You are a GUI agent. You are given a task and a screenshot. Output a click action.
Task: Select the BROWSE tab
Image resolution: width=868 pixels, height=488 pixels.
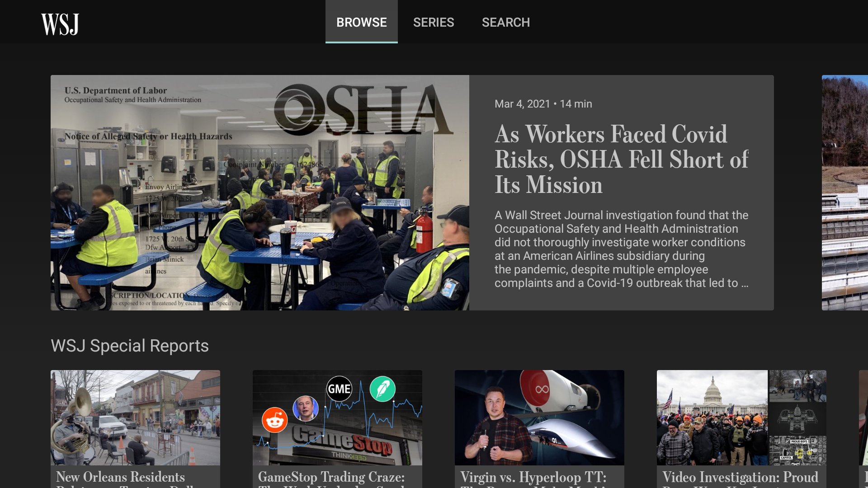point(362,22)
